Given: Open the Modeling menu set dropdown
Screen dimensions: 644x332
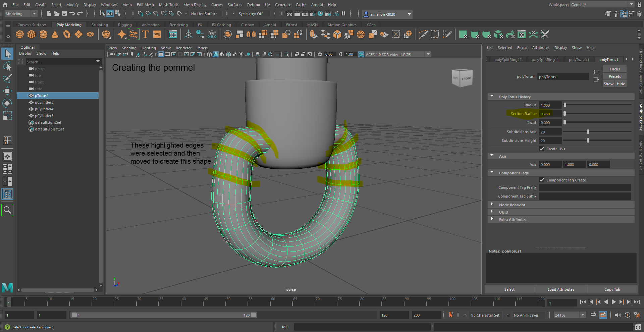Looking at the screenshot, I should point(21,14).
